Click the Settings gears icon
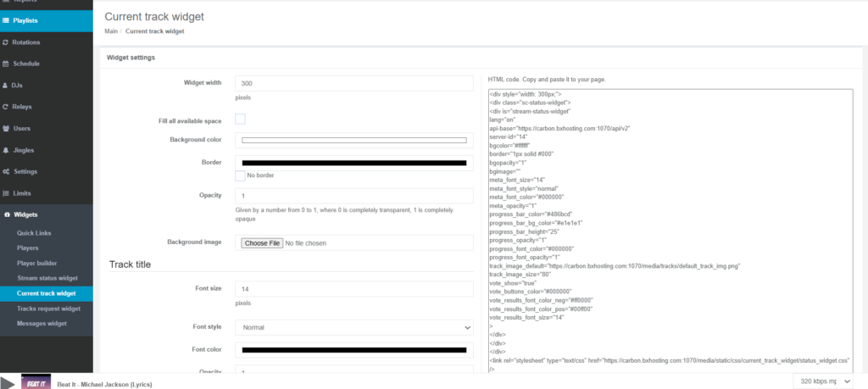The height and width of the screenshot is (389, 868). pos(6,171)
